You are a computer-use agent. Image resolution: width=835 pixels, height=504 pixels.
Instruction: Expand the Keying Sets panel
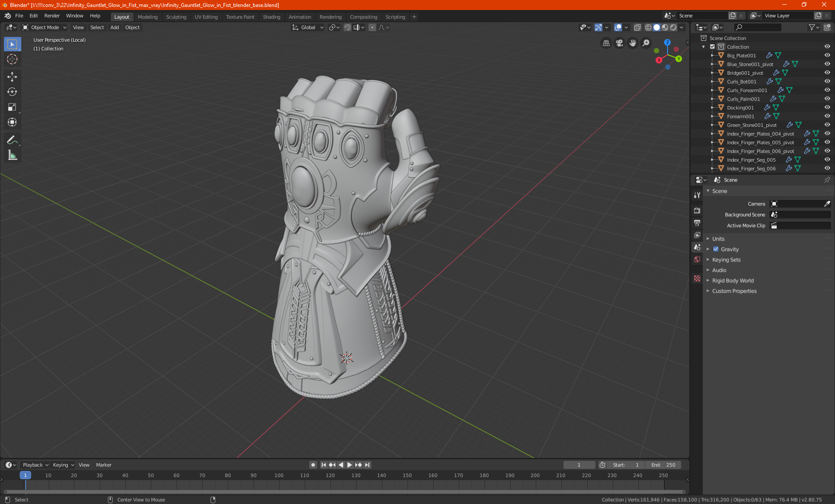pos(726,260)
